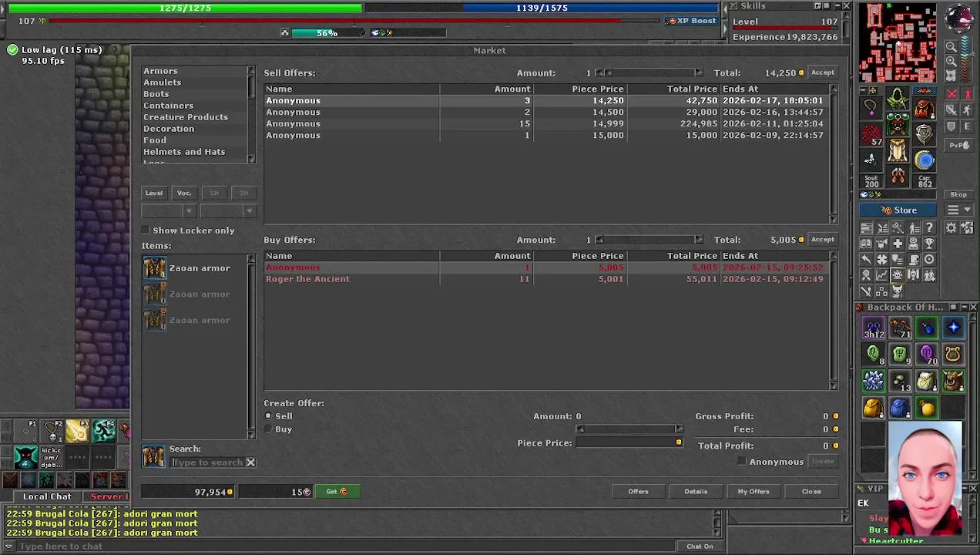Select the gold pouch item in backpack
Image resolution: width=980 pixels, height=555 pixels.
(927, 407)
